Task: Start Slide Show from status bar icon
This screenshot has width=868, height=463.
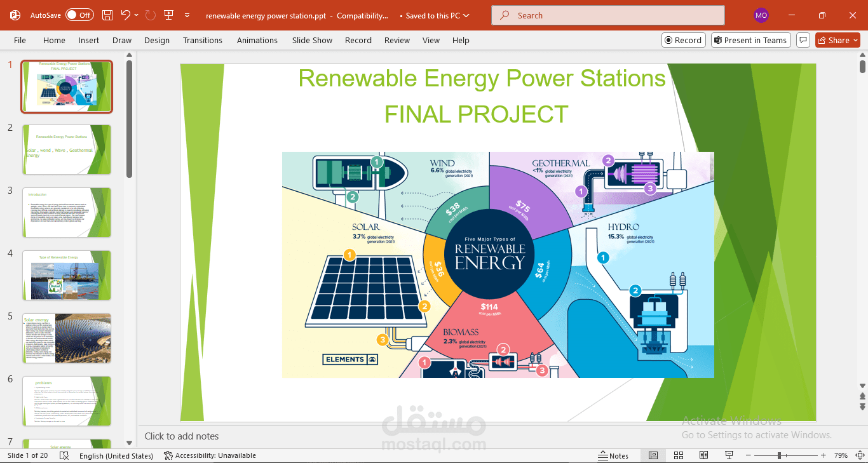Action: click(729, 455)
